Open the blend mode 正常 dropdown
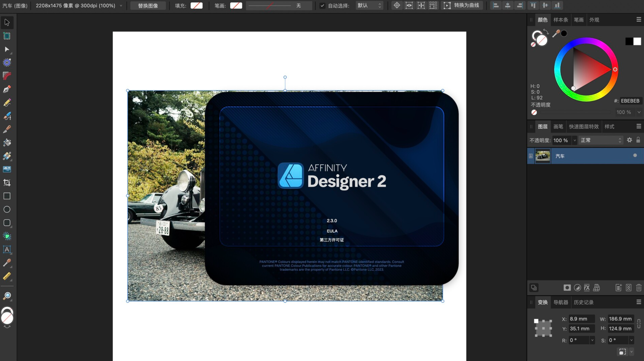 point(601,140)
